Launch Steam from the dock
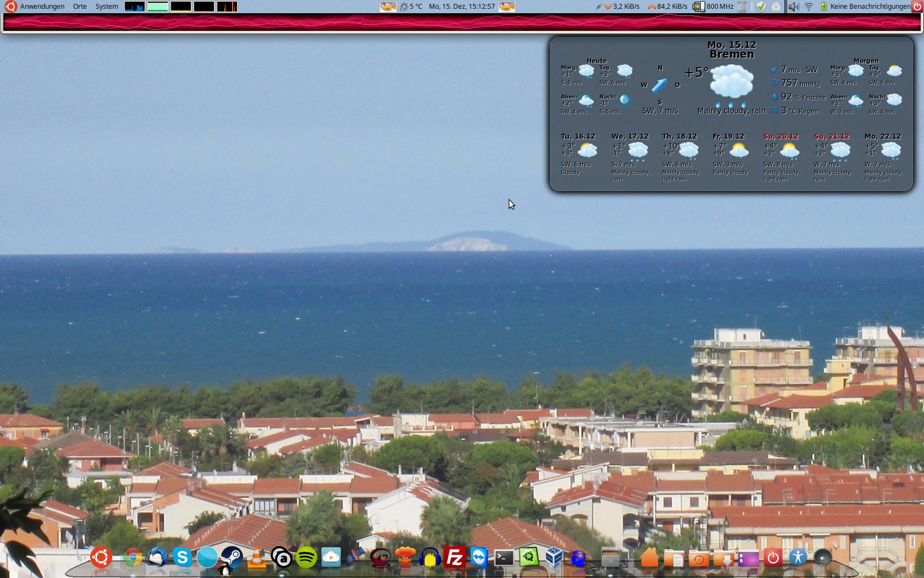Image resolution: width=924 pixels, height=578 pixels. pyautogui.click(x=232, y=558)
